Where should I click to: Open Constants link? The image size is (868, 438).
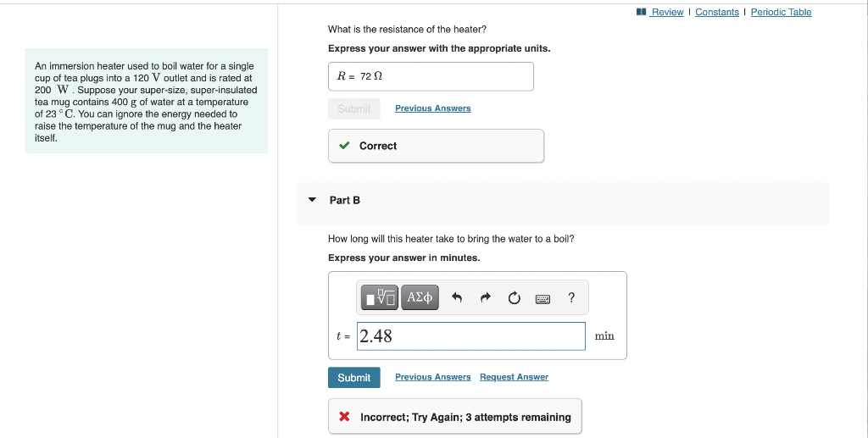(x=717, y=12)
